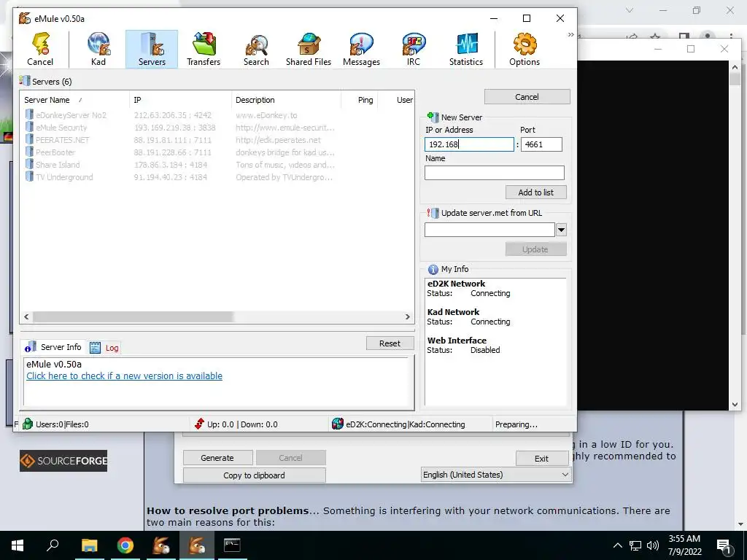
Task: Click the SourceForge logo
Action: pyautogui.click(x=63, y=461)
